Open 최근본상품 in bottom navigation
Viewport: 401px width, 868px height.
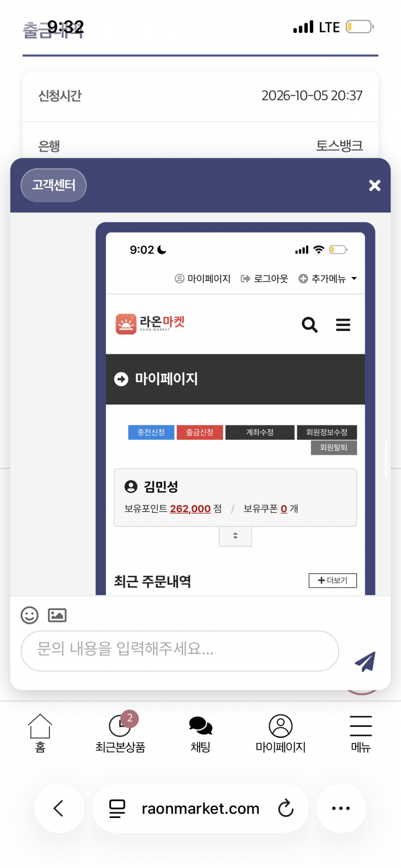pyautogui.click(x=120, y=733)
